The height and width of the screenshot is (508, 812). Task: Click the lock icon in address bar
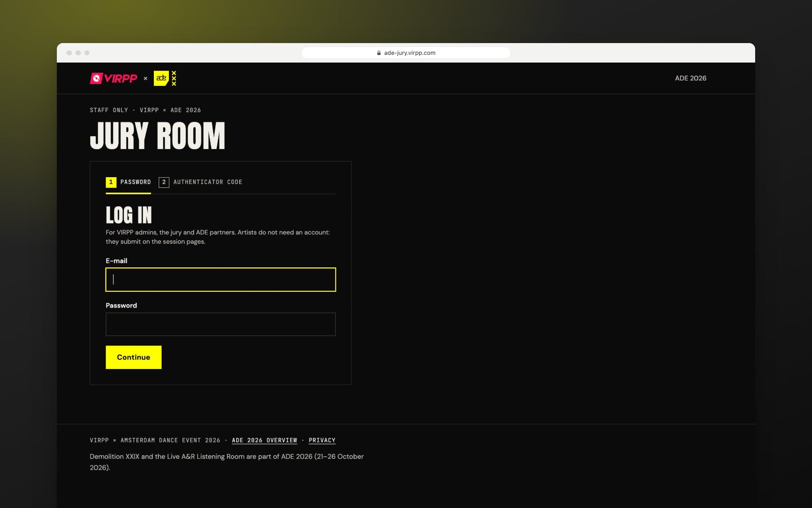click(379, 53)
